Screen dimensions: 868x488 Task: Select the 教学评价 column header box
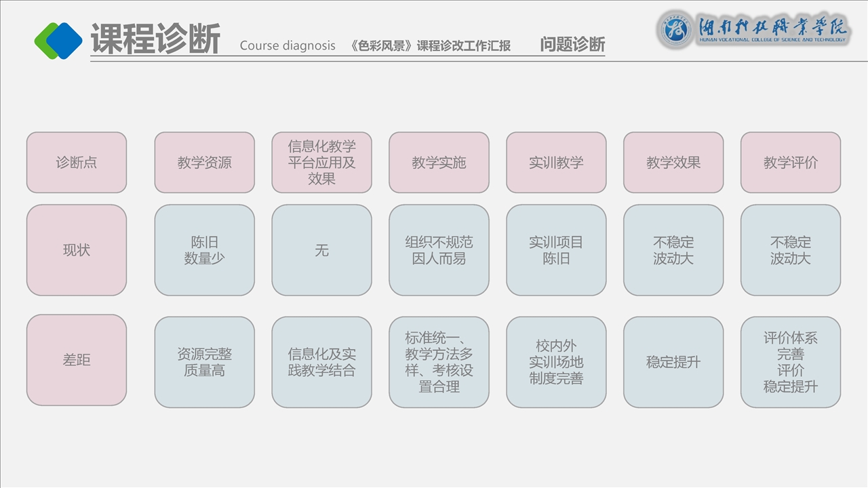[x=791, y=163]
